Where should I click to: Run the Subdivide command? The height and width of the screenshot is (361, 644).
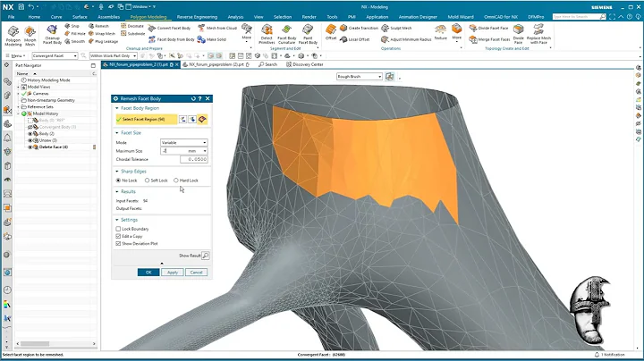132,34
